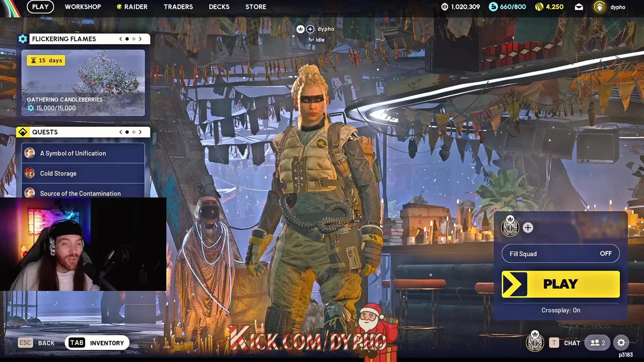Viewport: 644px width, 362px height.
Task: Open the mail envelope icon
Action: 579,7
